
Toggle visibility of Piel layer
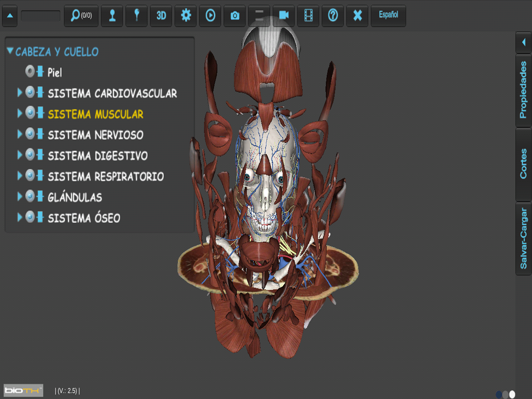[30, 71]
